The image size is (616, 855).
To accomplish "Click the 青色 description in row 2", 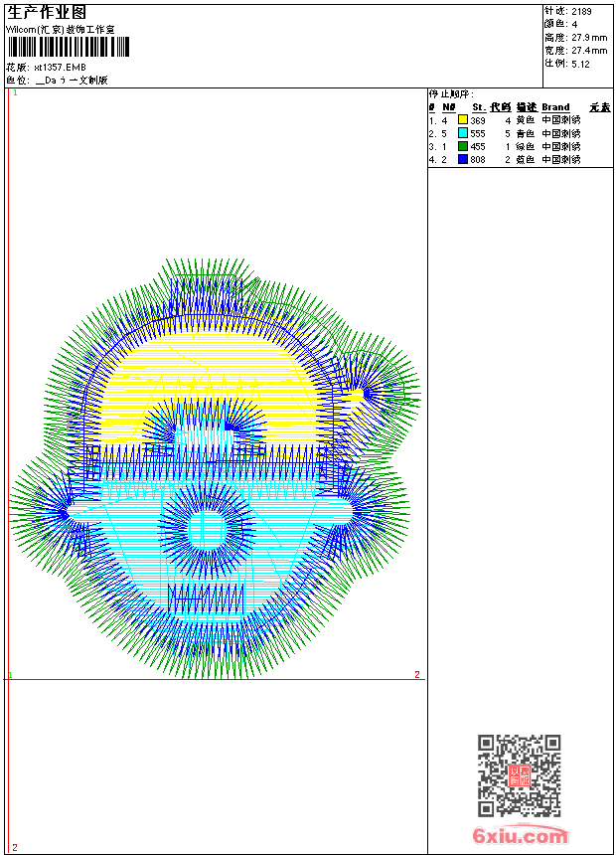I will 525,133.
